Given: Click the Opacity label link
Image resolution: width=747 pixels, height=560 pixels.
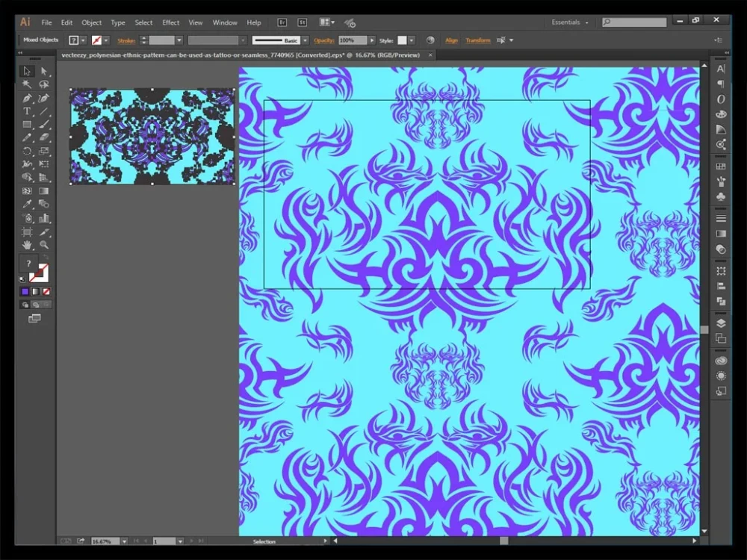Looking at the screenshot, I should [x=324, y=40].
